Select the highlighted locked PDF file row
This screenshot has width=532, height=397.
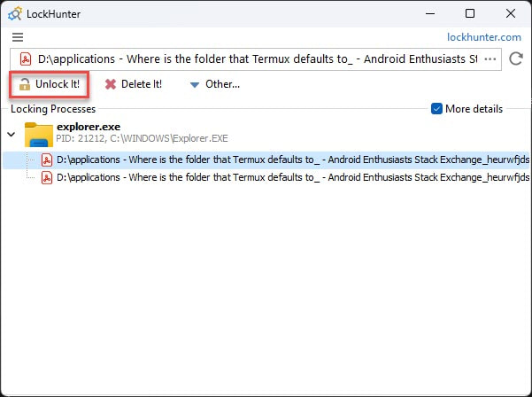[266, 160]
